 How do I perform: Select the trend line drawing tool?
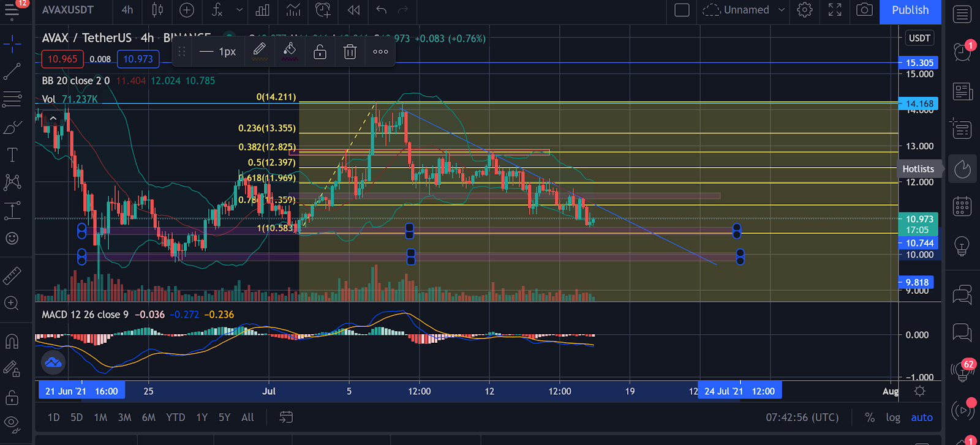12,72
